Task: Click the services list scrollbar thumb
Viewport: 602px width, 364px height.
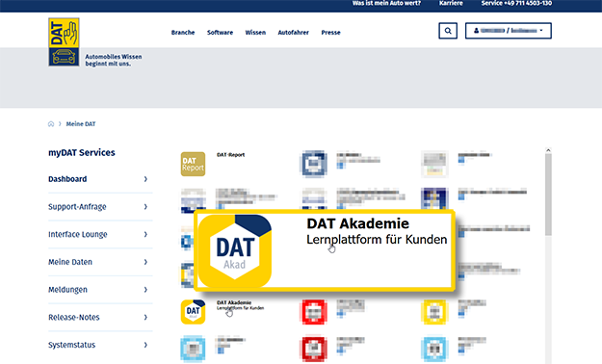Action: [548, 194]
